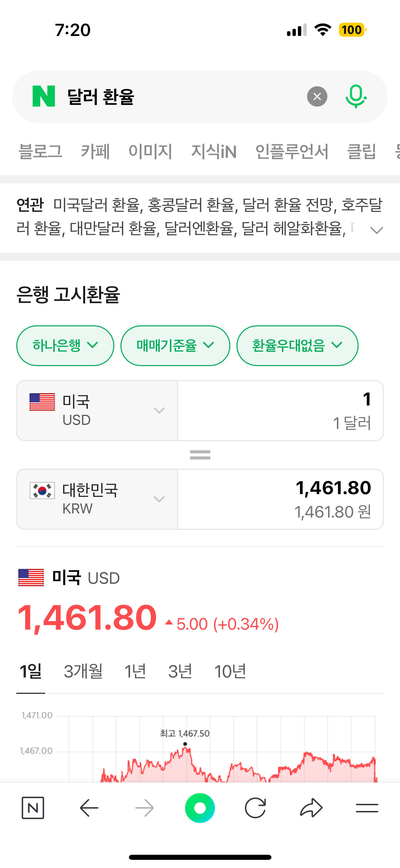Edit the 1 달러 amount field

pyautogui.click(x=280, y=410)
